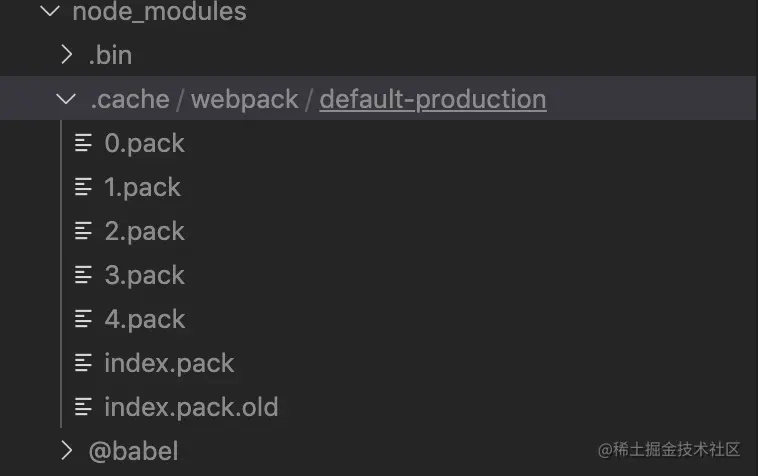Select the webpack path segment
758x476 pixels.
[x=245, y=100]
